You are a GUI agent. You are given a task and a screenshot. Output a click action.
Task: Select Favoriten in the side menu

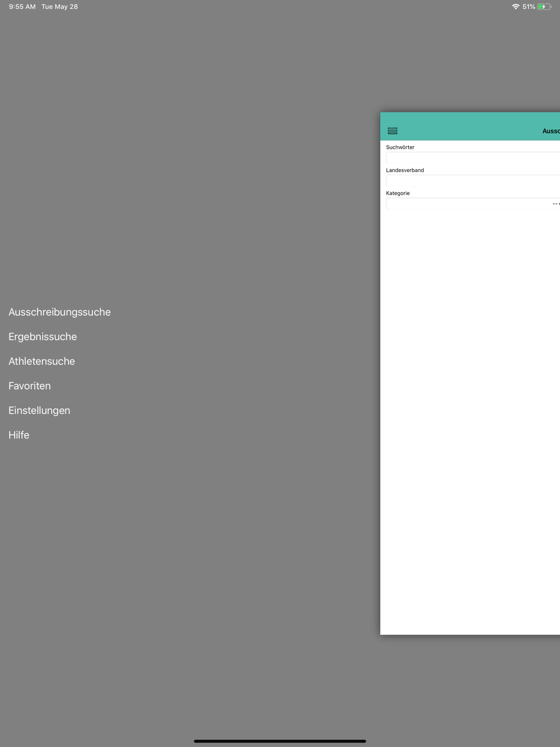point(30,386)
